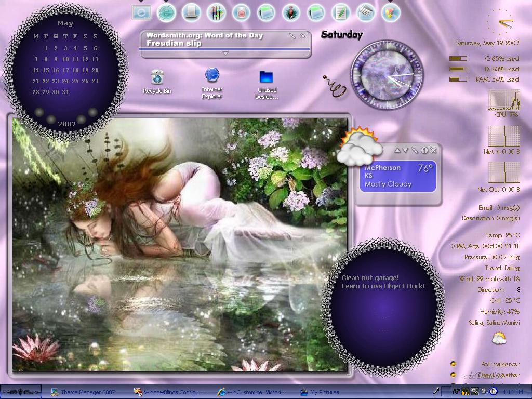Open the Unused Desktop folder icon

[x=267, y=85]
